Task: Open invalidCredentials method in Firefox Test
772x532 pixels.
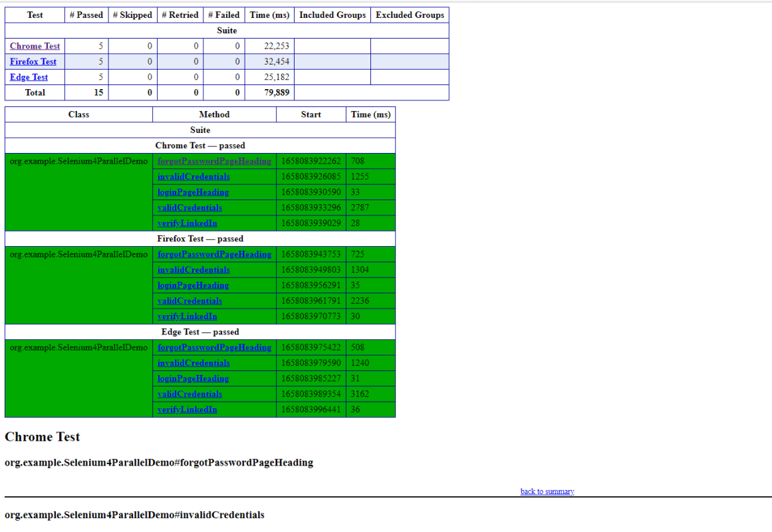Action: coord(193,270)
